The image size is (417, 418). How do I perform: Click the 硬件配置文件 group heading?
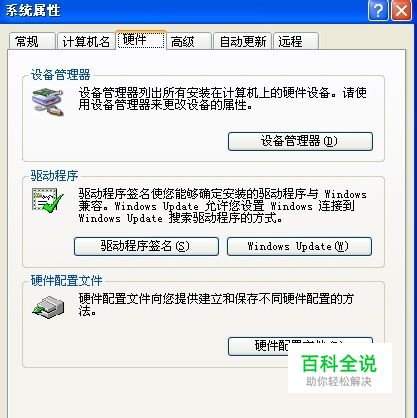pyautogui.click(x=66, y=281)
